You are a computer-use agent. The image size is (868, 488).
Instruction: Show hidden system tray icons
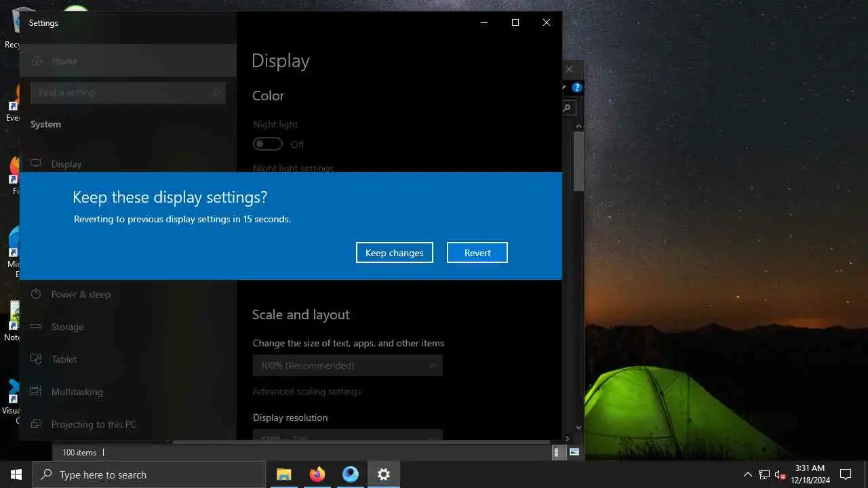point(748,474)
